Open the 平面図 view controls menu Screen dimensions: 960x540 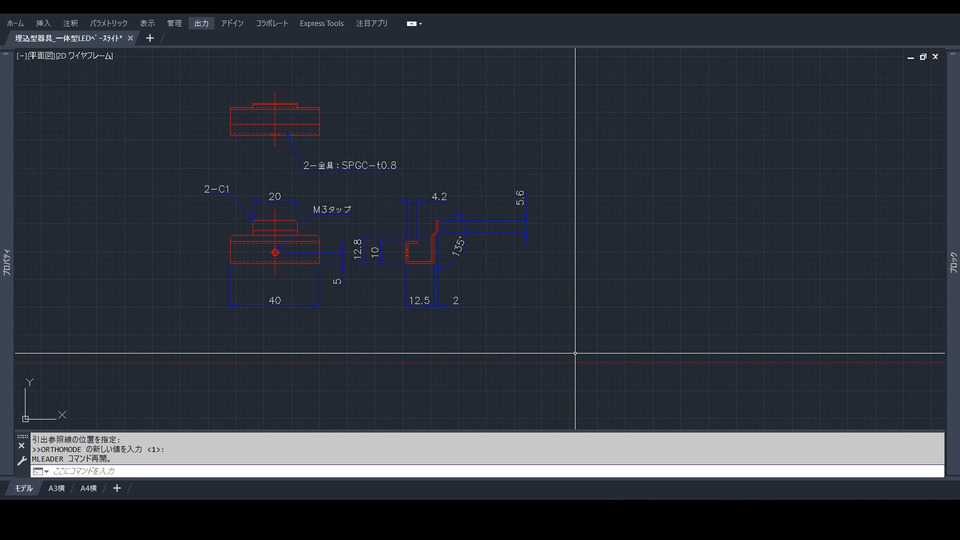[41, 56]
